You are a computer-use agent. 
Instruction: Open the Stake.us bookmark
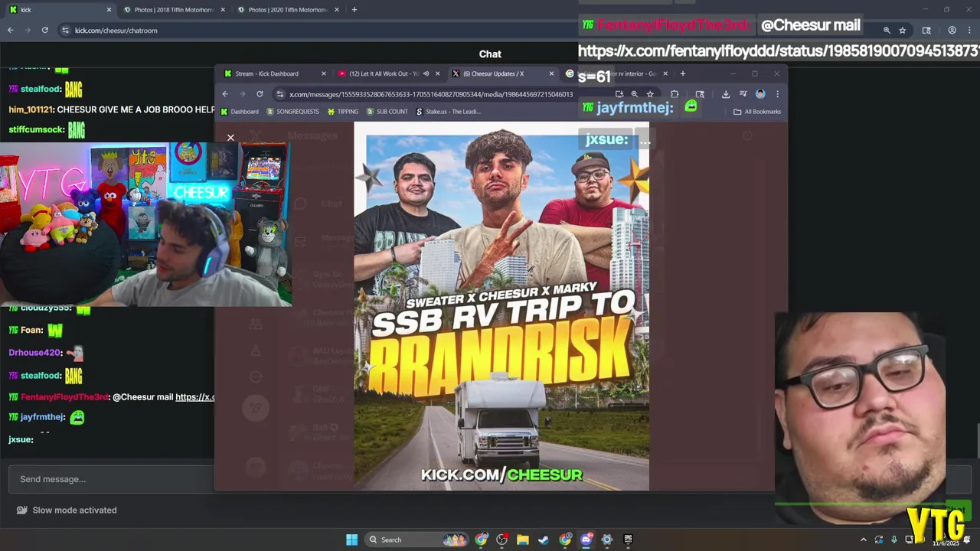tap(448, 112)
